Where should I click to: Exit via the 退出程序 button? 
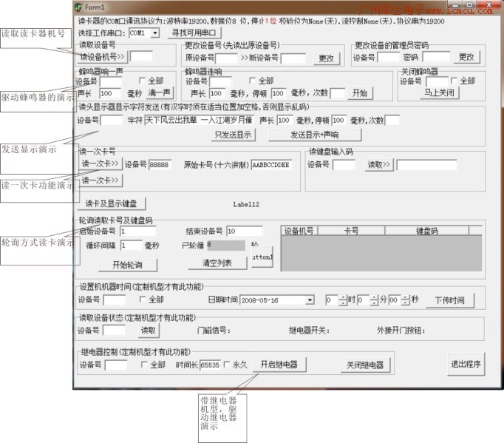pos(466,364)
